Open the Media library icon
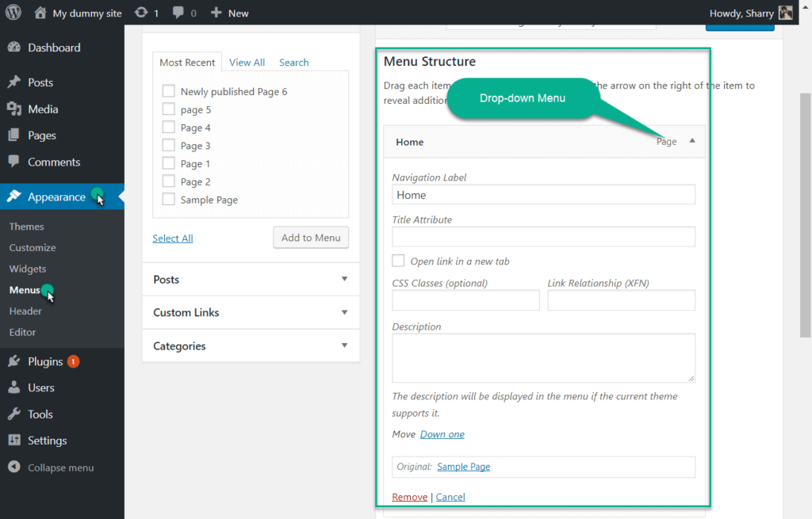 14,109
